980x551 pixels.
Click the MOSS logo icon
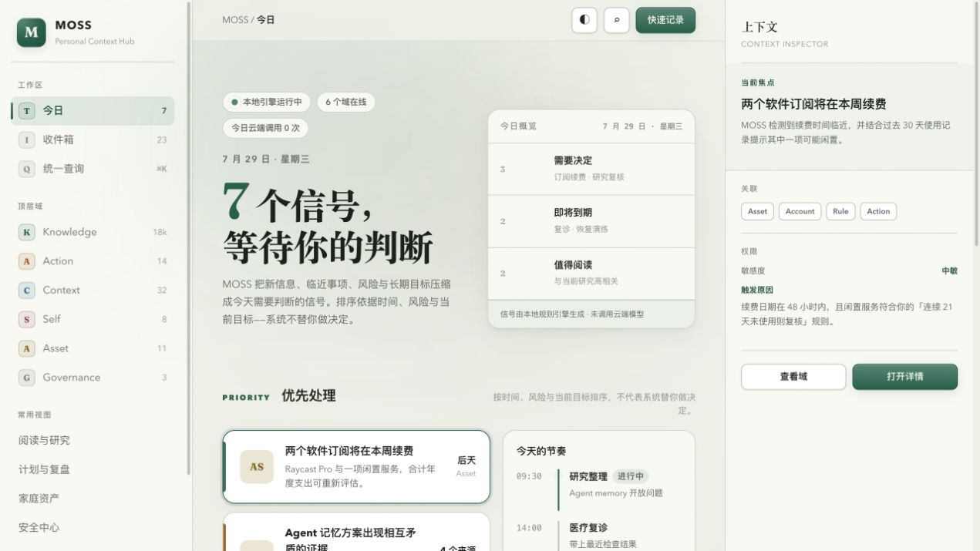tap(32, 32)
